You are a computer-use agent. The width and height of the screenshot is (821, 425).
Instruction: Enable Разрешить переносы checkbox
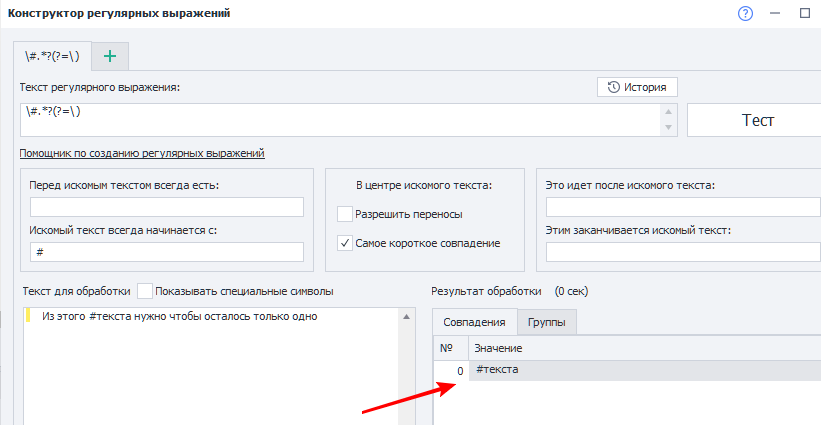click(345, 214)
